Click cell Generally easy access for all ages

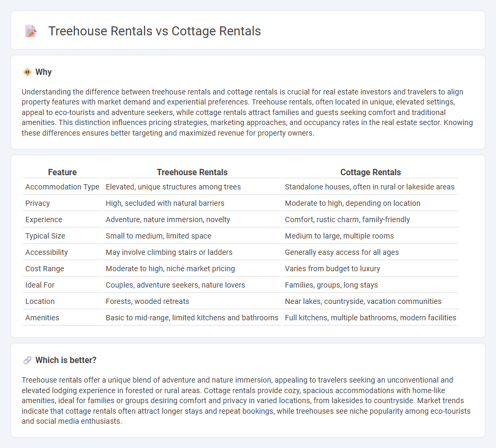click(341, 252)
